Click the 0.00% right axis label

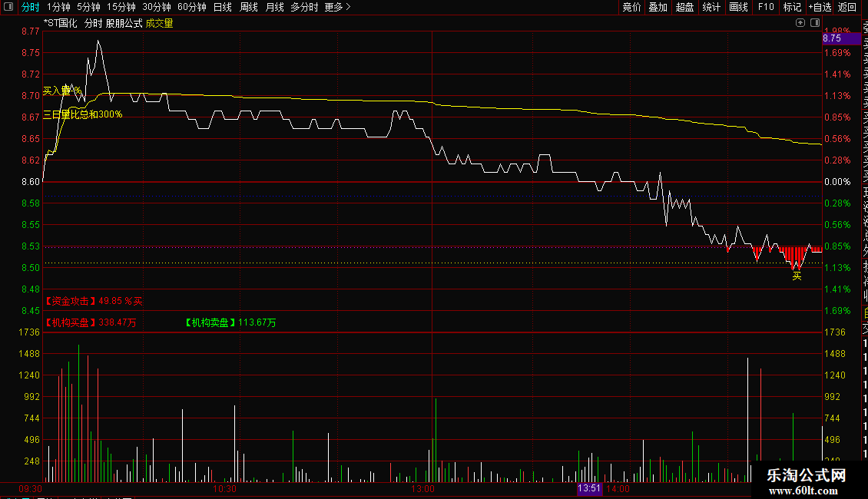(x=837, y=181)
